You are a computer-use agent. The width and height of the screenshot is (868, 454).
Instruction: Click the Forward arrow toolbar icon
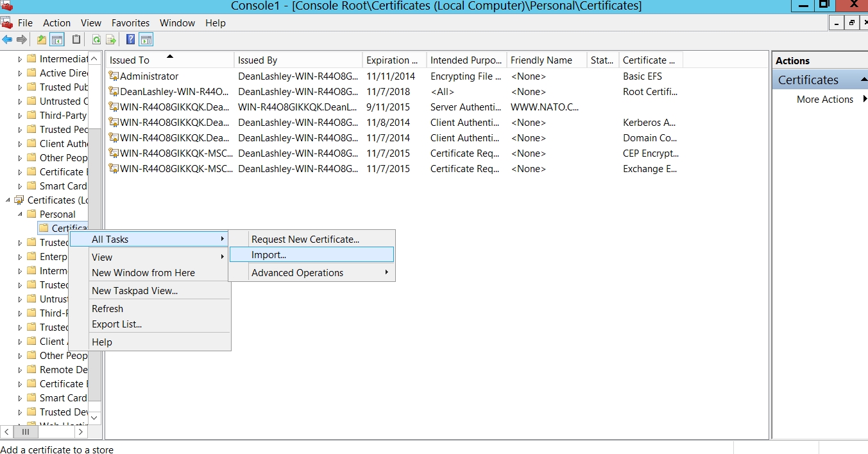[22, 40]
